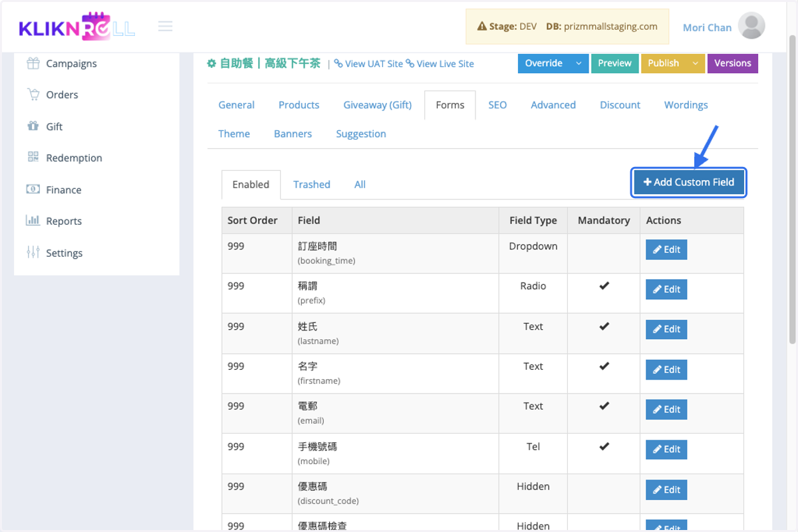Click the Settings sliders icon
This screenshot has width=798, height=532.
pos(33,252)
